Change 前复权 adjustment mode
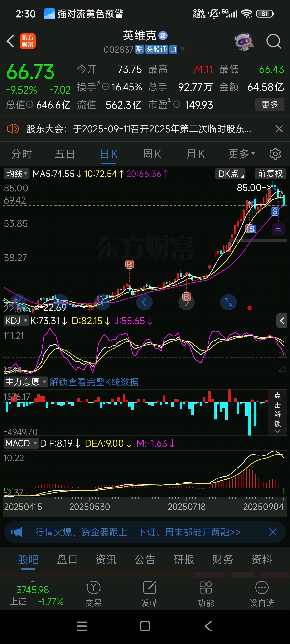290x644 pixels. (x=270, y=174)
